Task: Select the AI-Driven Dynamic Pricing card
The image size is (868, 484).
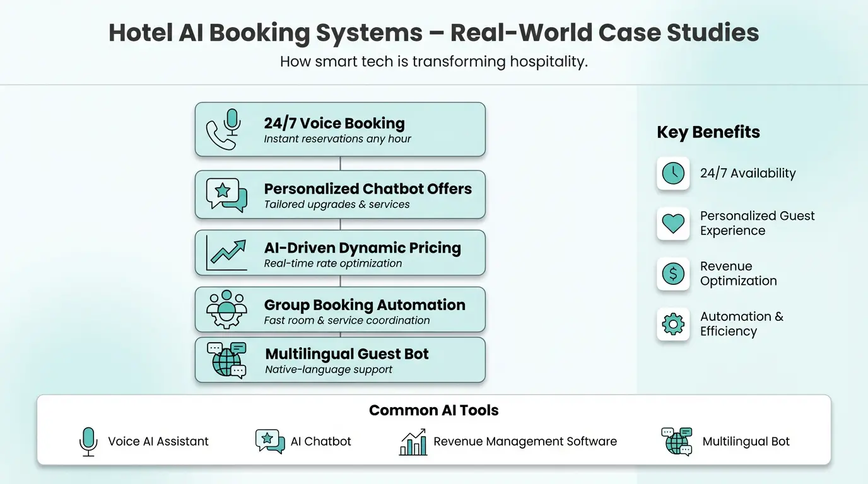Action: (340, 252)
